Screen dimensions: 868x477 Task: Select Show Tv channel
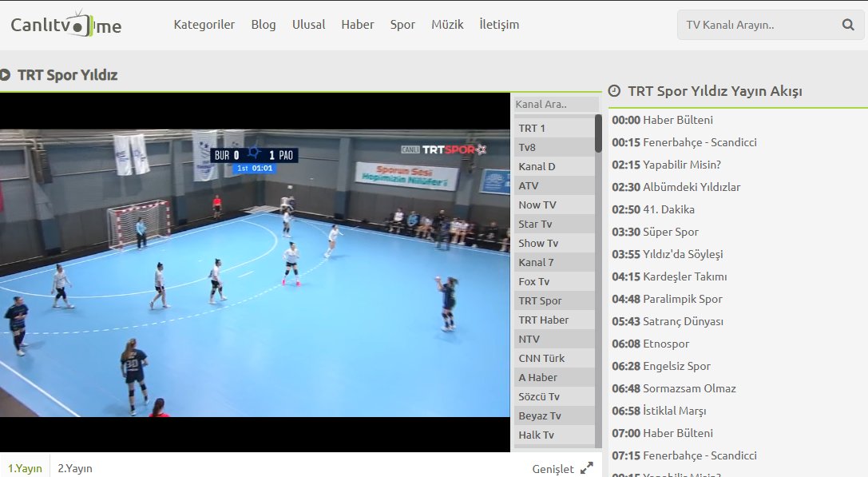click(x=554, y=243)
